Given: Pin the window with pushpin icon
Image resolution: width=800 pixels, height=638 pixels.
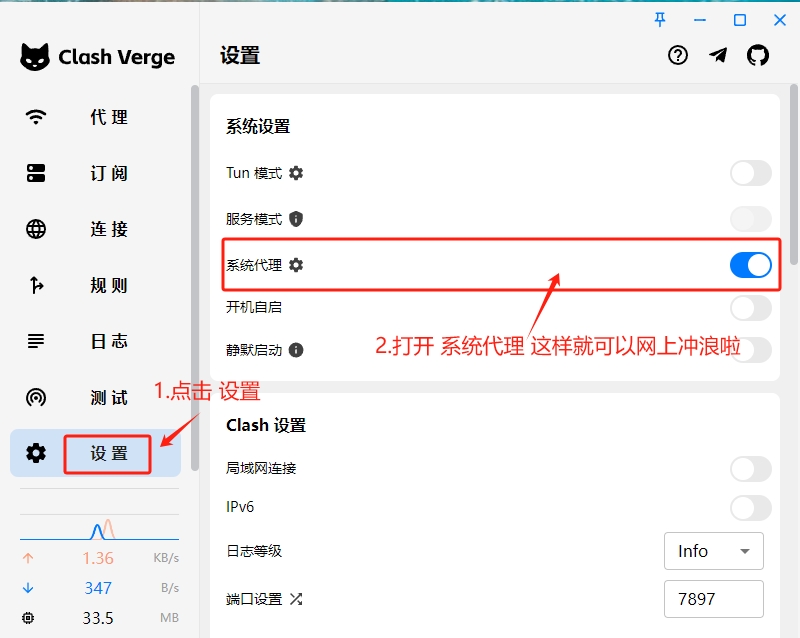Looking at the screenshot, I should coord(660,20).
